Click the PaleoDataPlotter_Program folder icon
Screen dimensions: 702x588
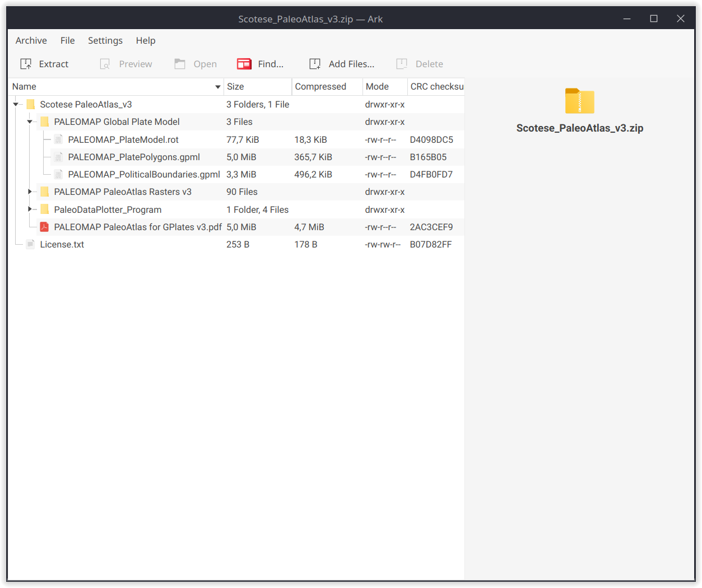(x=45, y=209)
